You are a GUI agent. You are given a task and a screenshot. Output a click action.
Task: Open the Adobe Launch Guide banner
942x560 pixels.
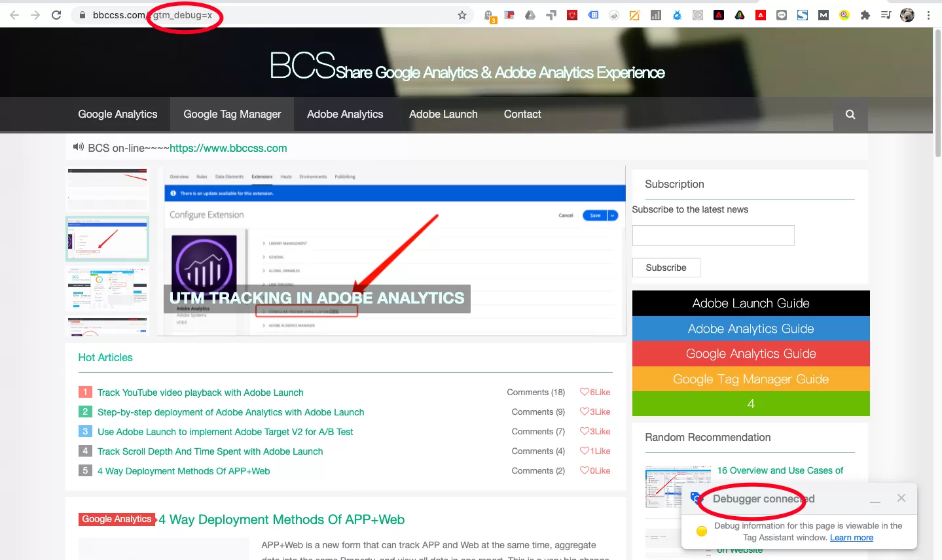coord(751,304)
